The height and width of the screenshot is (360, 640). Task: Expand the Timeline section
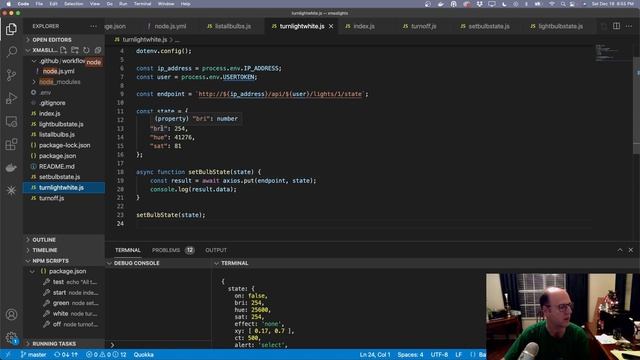click(x=64, y=250)
